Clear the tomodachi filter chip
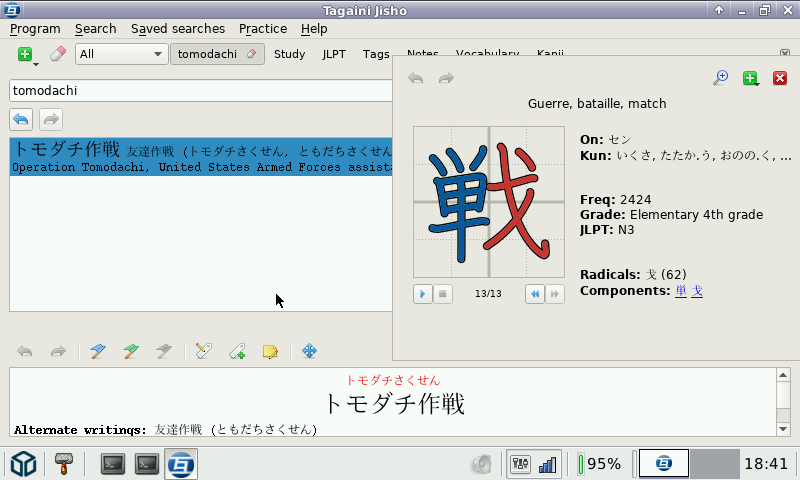Viewport: 800px width, 480px height. (x=251, y=54)
